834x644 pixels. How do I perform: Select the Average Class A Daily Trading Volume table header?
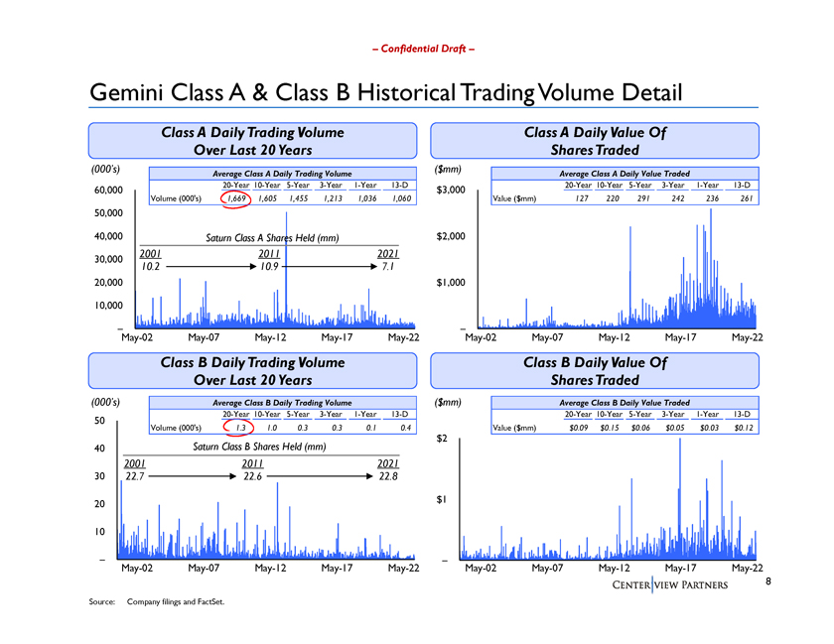click(282, 174)
